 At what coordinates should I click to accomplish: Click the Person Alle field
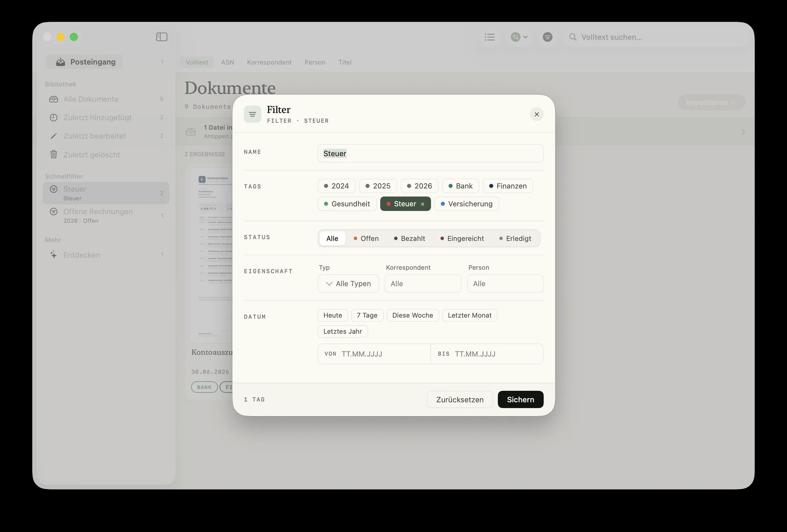pyautogui.click(x=505, y=284)
